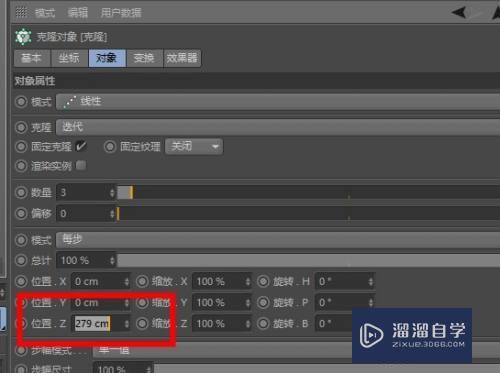Click the animation dot beside 模式 每步
Viewport: 500px width, 373px height.
[21, 240]
